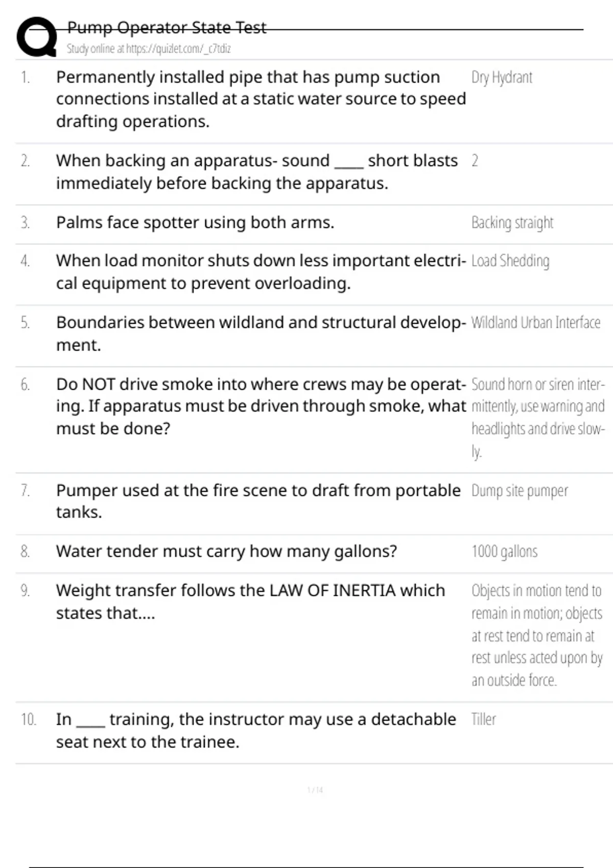The height and width of the screenshot is (868, 613).
Task: Click the Palms face spotter question
Action: tap(195, 223)
